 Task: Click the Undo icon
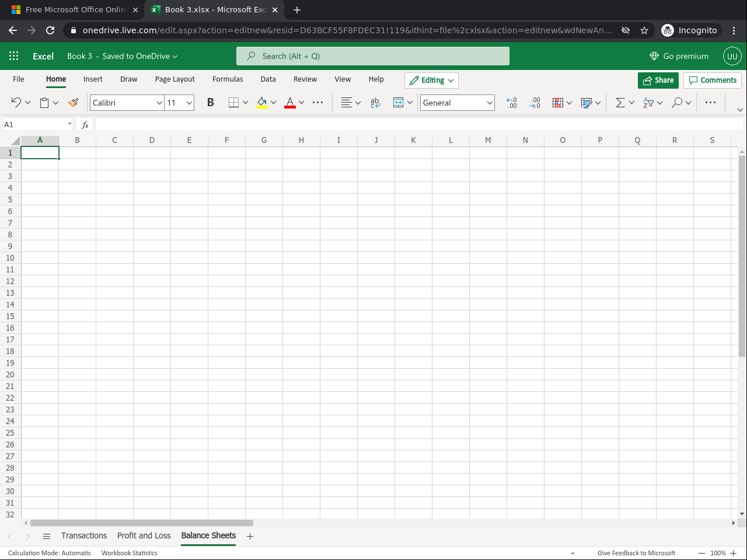point(16,103)
